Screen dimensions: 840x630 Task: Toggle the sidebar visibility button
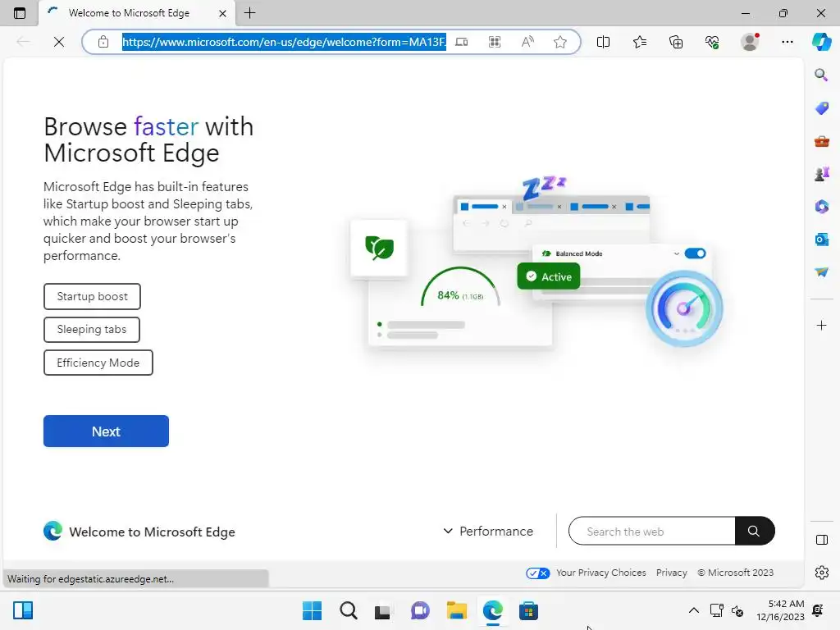pos(822,540)
